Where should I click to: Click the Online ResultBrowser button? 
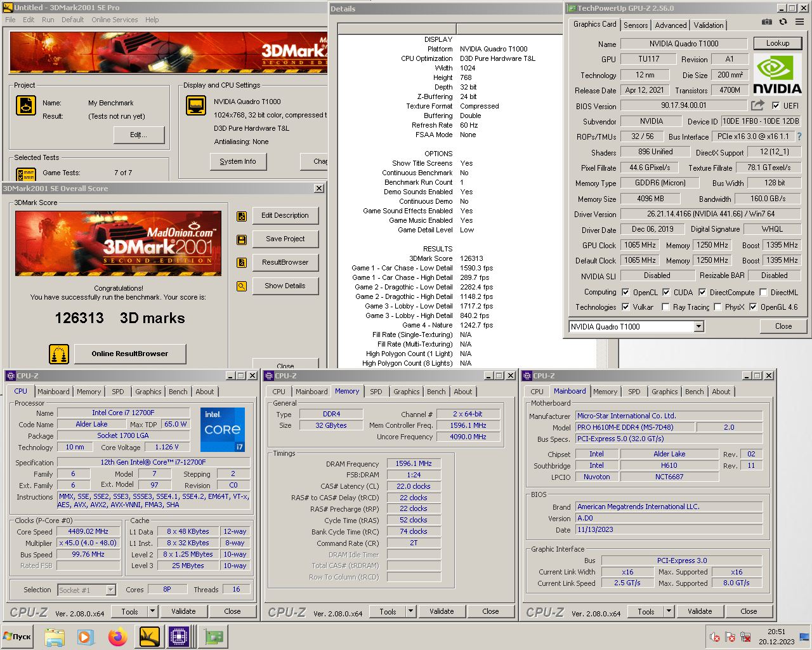(129, 354)
